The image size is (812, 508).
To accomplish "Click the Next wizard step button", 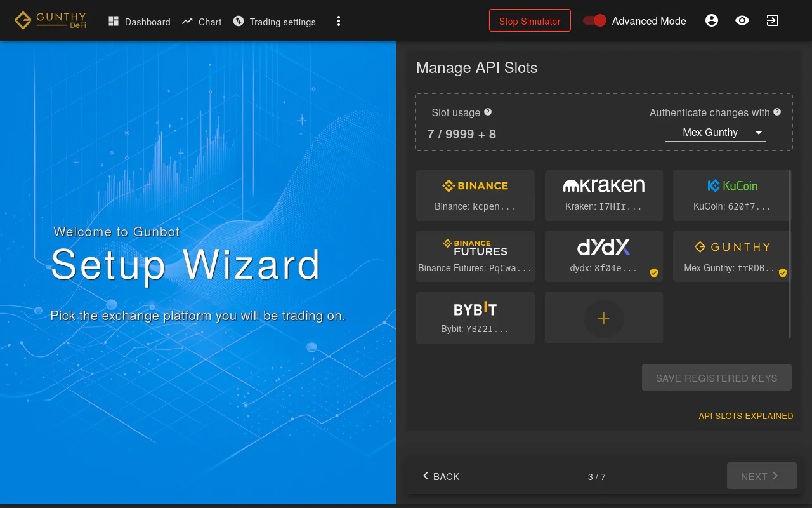I will click(761, 476).
